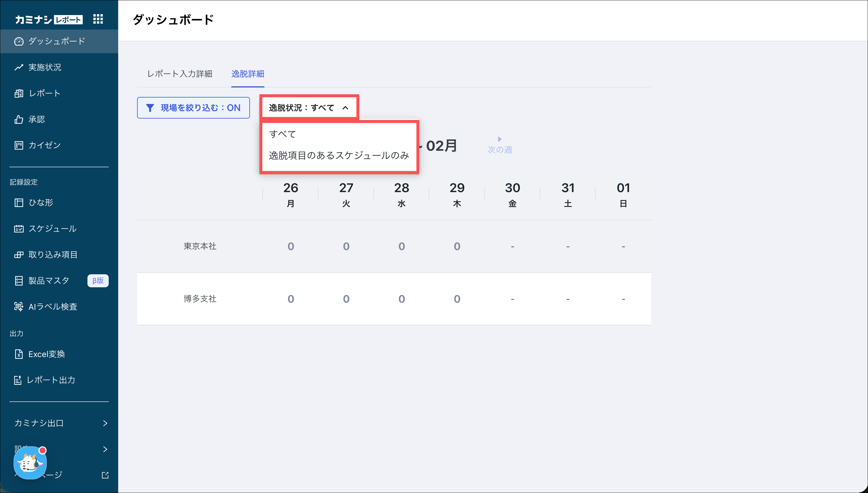This screenshot has width=868, height=493.
Task: Open Excel変換 file icon
Action: point(19,354)
